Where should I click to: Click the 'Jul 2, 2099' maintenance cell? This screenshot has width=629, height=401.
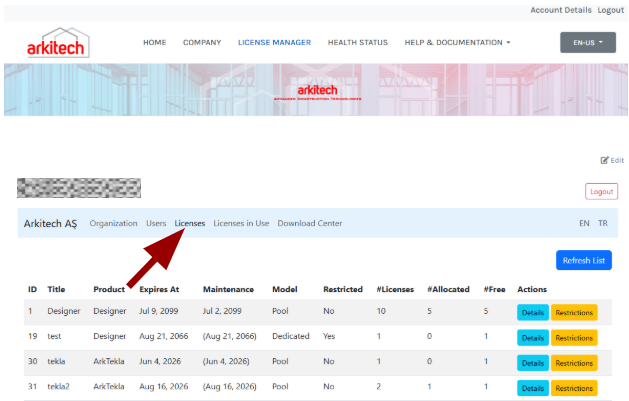(222, 311)
